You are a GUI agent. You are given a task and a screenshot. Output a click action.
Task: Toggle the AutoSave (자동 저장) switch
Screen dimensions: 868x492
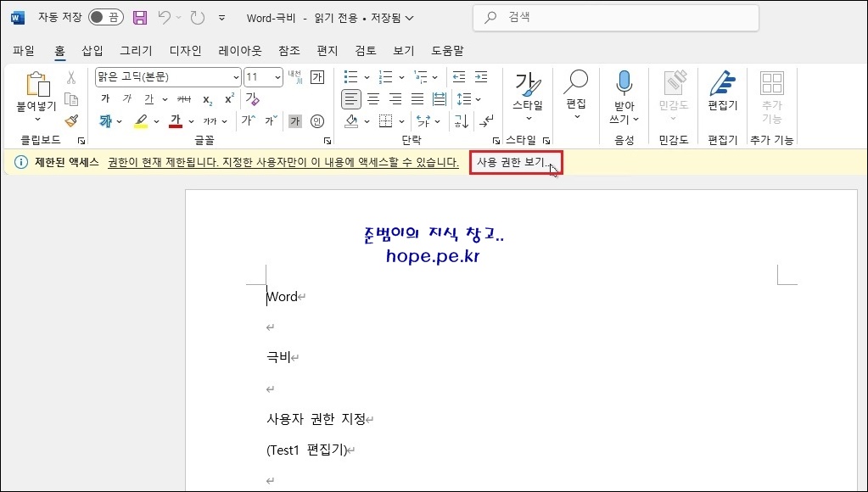[106, 18]
